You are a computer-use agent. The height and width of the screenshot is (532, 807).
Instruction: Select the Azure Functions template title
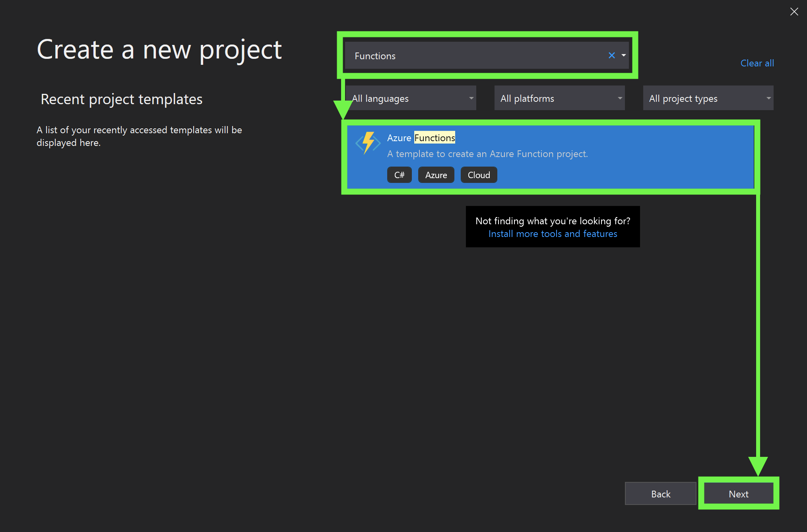421,138
